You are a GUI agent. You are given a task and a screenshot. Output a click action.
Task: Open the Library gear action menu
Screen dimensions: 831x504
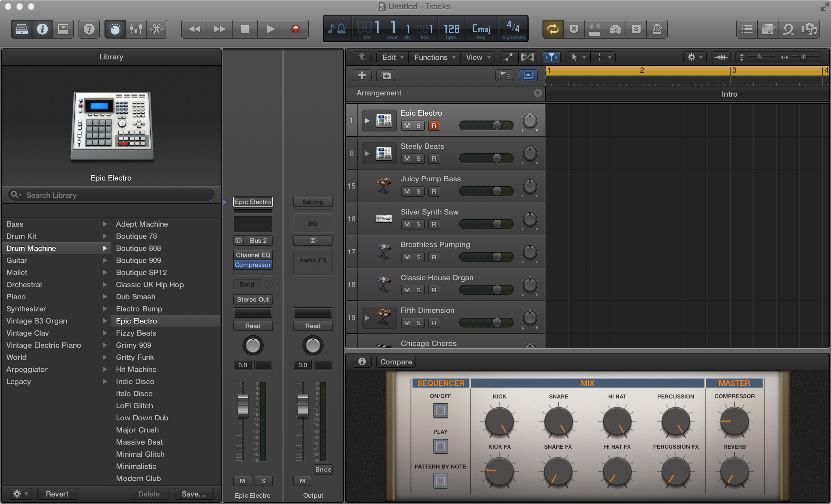20,494
